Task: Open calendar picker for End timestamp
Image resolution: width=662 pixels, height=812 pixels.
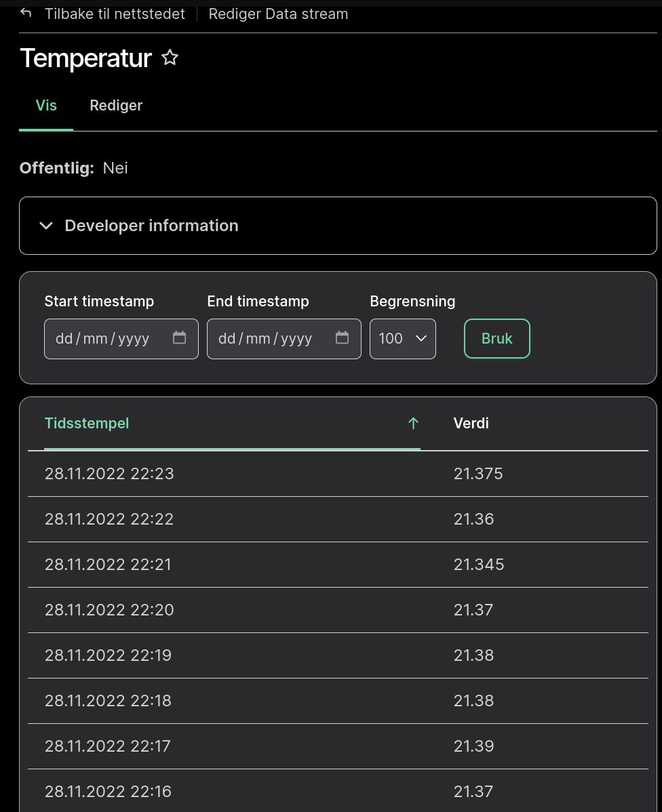Action: [x=342, y=338]
